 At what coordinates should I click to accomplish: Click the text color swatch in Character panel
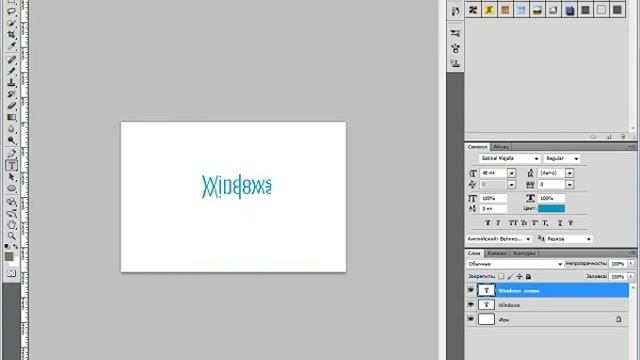551,209
